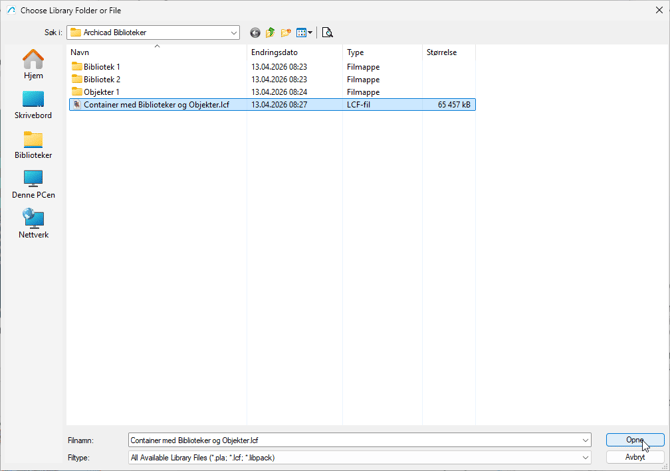Open Skrivebord location
Screen dimensions: 670x471
[x=33, y=104]
